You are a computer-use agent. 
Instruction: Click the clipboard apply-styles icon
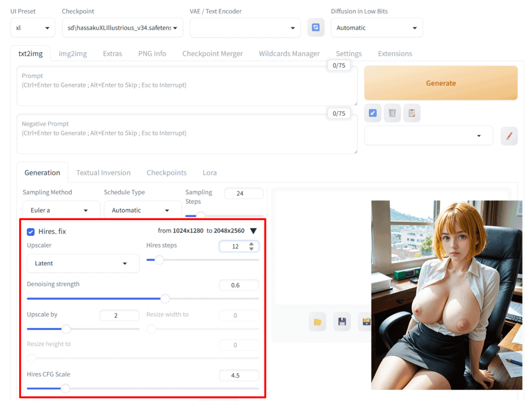pos(412,113)
